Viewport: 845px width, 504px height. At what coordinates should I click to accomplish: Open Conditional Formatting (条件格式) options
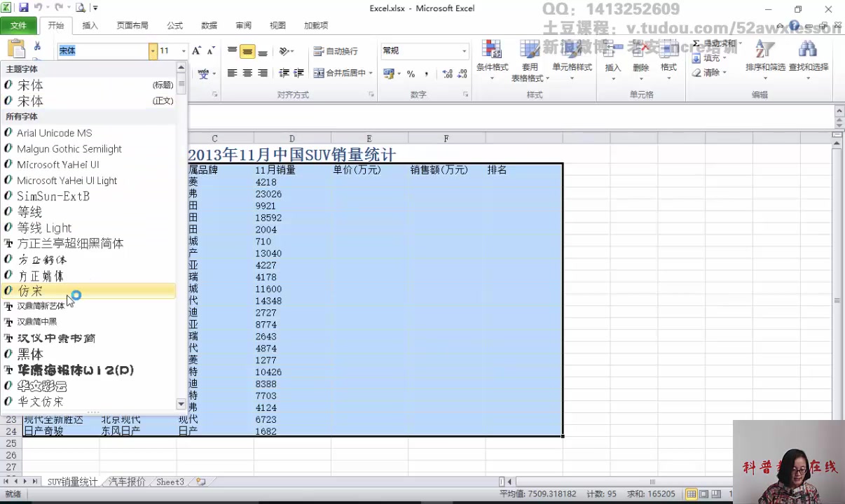[x=491, y=59]
